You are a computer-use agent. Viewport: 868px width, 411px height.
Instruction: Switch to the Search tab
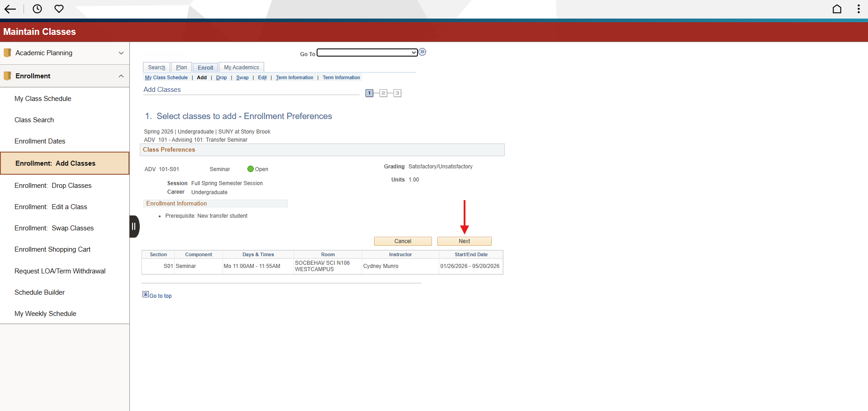[157, 67]
